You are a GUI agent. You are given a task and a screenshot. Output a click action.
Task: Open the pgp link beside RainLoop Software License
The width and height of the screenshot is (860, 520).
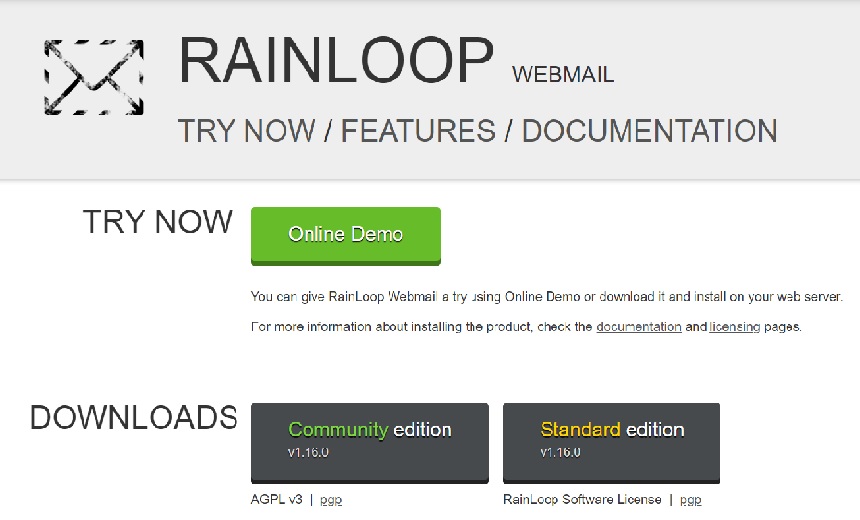[x=691, y=500]
